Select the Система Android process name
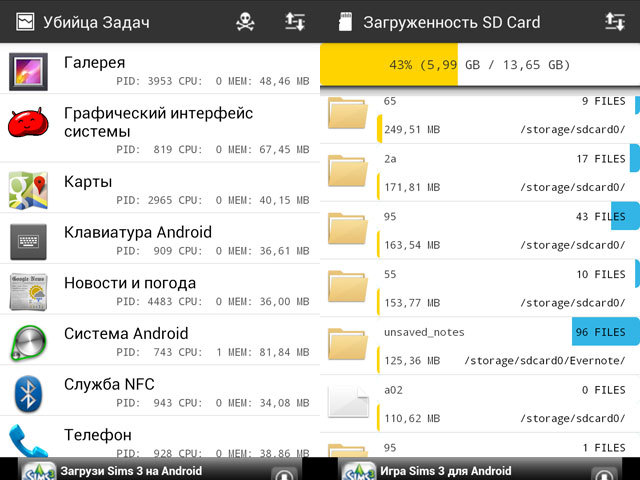The image size is (640, 480). [126, 333]
